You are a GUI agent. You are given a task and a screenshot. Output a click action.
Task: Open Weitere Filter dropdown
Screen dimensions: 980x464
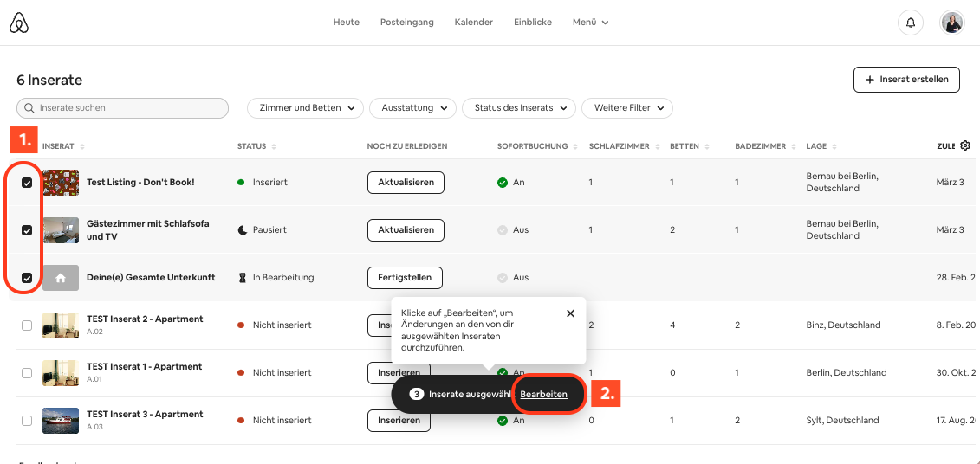[626, 108]
